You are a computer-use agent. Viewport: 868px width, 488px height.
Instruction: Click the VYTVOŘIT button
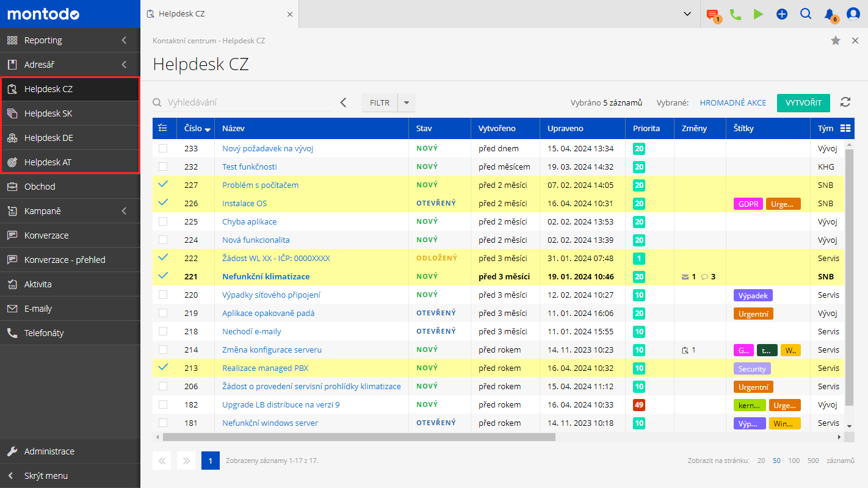(803, 102)
